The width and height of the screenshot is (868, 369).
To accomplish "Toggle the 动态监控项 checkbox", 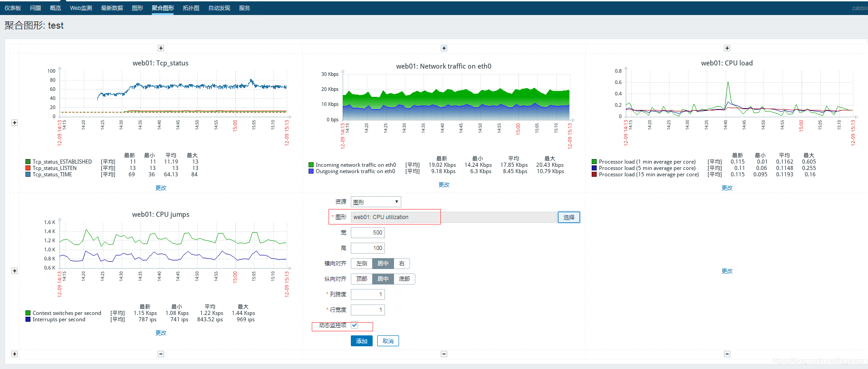I will 354,325.
